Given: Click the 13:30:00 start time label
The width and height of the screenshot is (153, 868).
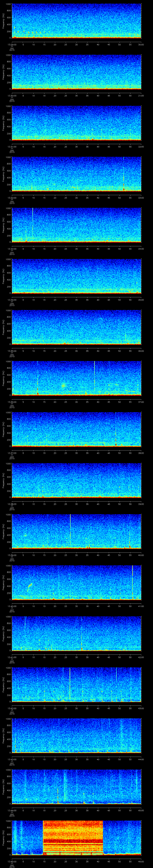Looking at the screenshot, I should click(x=12, y=96).
